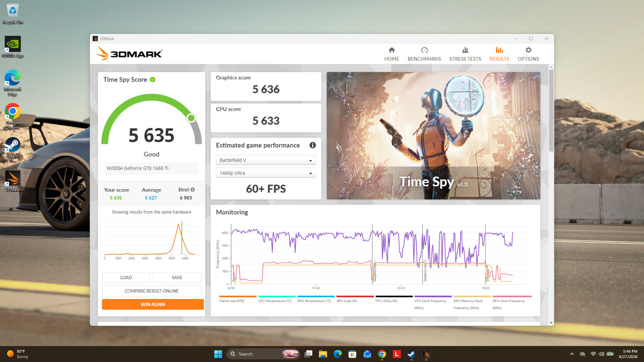
Task: Click the info icon next to Estimated game performance
Action: [313, 145]
